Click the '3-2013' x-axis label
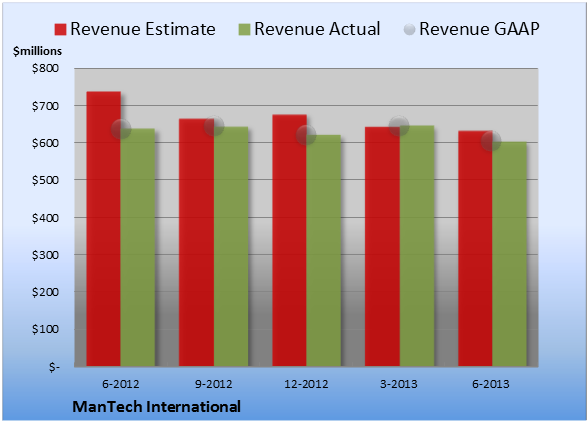The width and height of the screenshot is (588, 422). coord(399,384)
